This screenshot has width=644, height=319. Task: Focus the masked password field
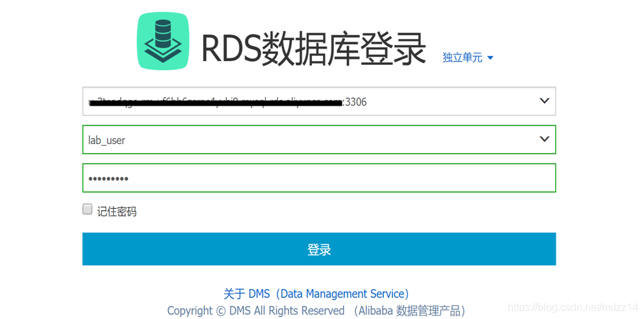[319, 178]
